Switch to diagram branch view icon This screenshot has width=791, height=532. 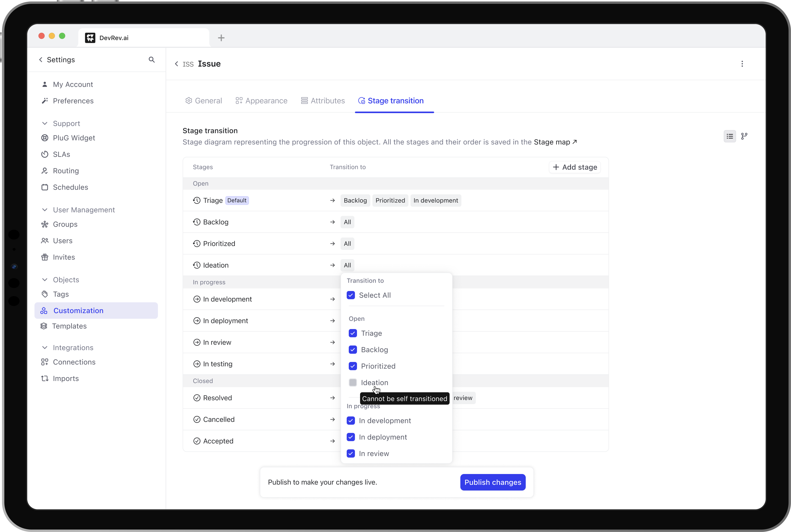tap(744, 136)
